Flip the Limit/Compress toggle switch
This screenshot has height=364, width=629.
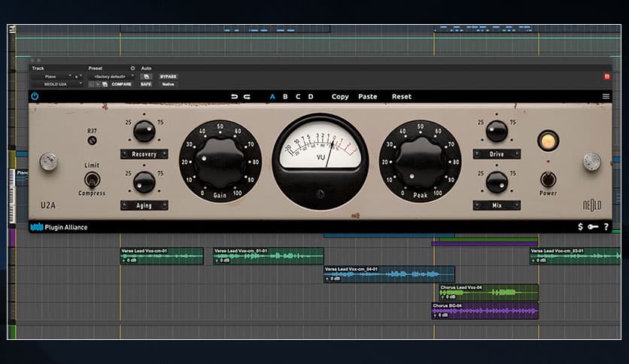tap(92, 180)
